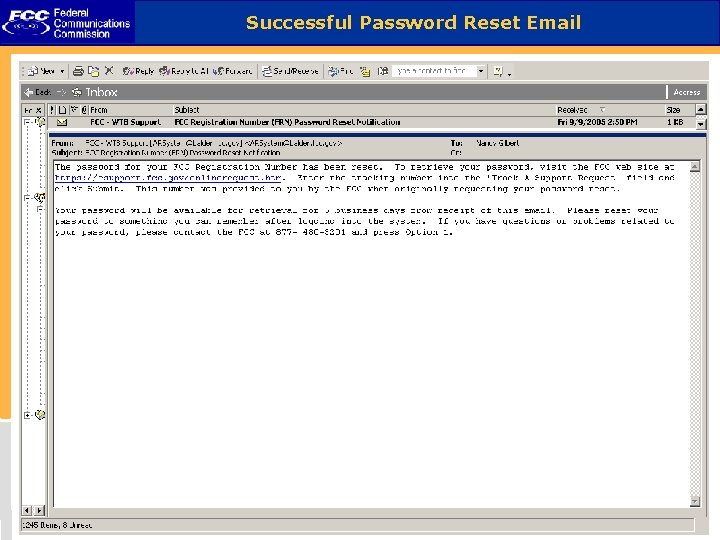Sort by Importance column header
This screenshot has height=540, width=720.
tap(52, 110)
